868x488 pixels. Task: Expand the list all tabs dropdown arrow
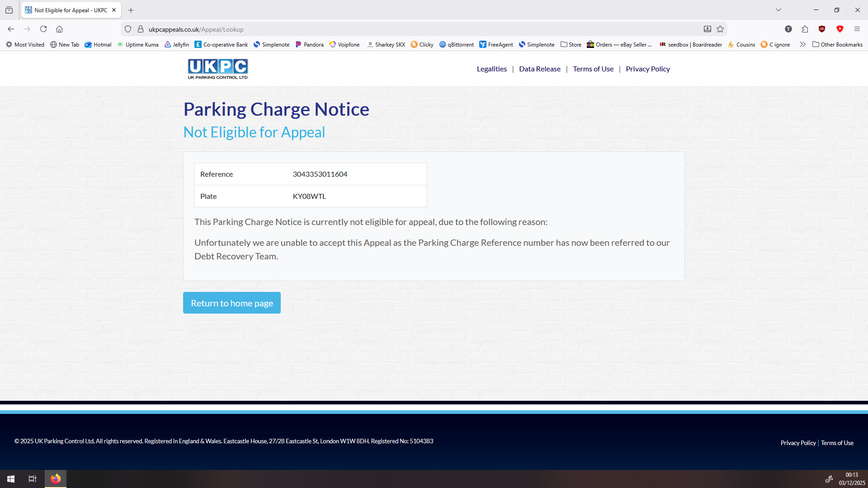[x=778, y=10]
